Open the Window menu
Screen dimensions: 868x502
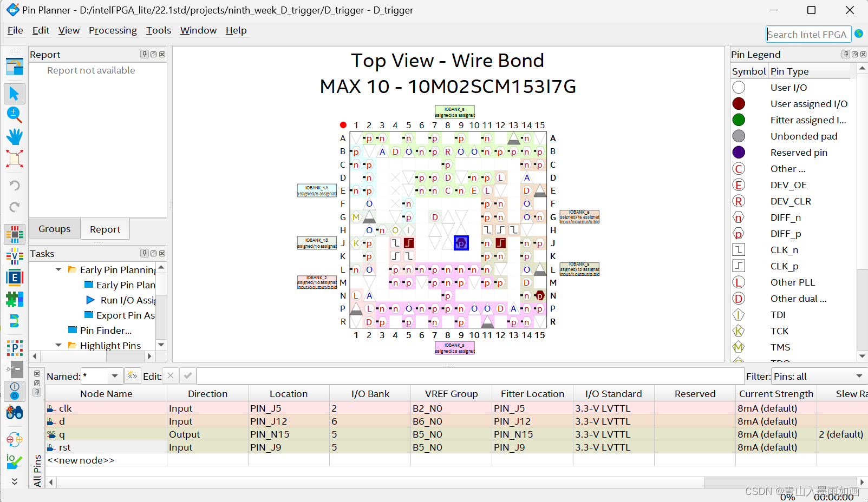(198, 30)
